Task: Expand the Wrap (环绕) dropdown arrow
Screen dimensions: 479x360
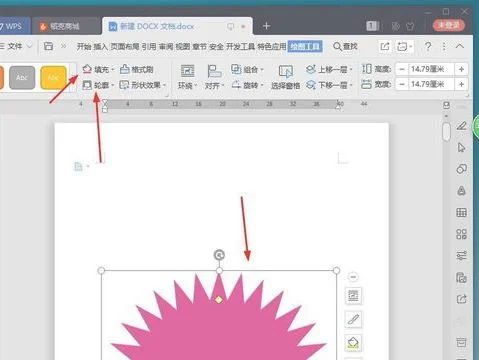Action: 196,86
